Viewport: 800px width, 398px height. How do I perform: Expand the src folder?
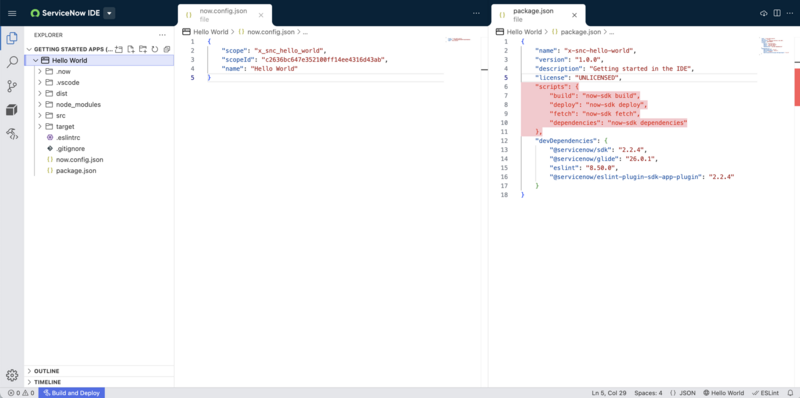pos(40,115)
